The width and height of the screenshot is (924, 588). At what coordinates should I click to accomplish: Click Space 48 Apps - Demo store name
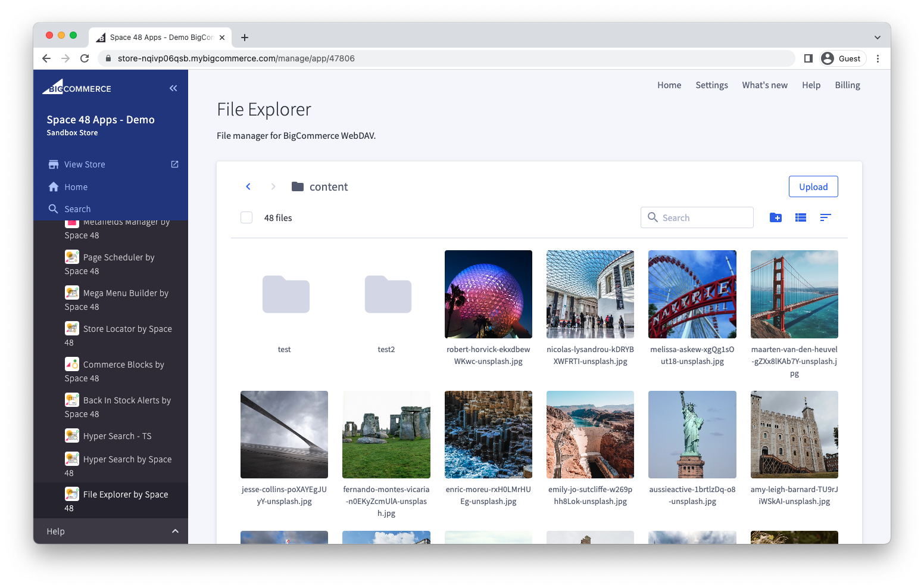[x=101, y=120]
